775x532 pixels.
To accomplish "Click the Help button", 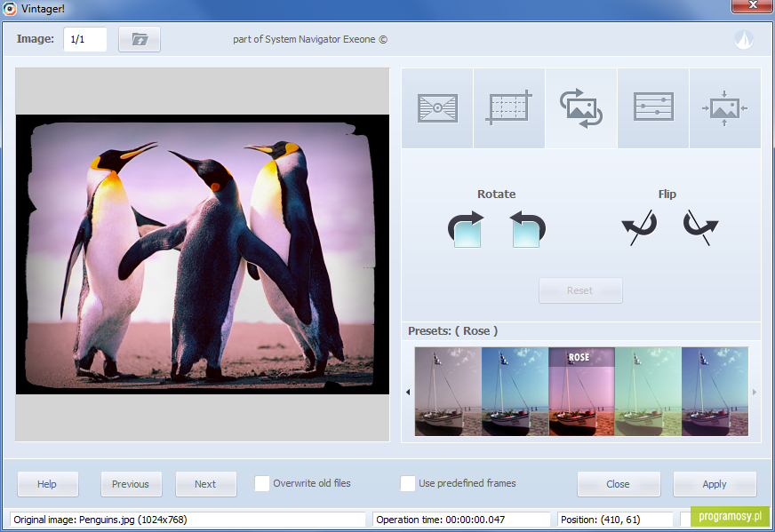I will click(47, 484).
